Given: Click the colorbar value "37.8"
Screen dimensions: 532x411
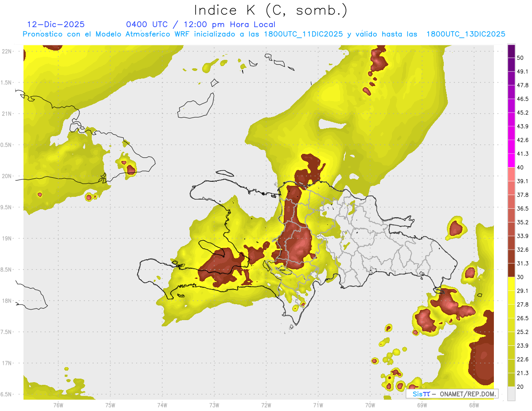Looking at the screenshot, I should coord(523,195).
